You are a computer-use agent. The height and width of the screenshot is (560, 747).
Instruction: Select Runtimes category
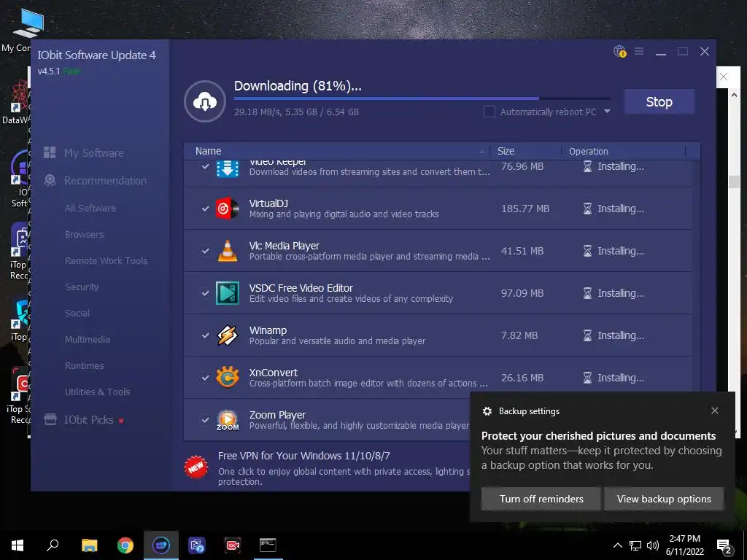(x=85, y=365)
